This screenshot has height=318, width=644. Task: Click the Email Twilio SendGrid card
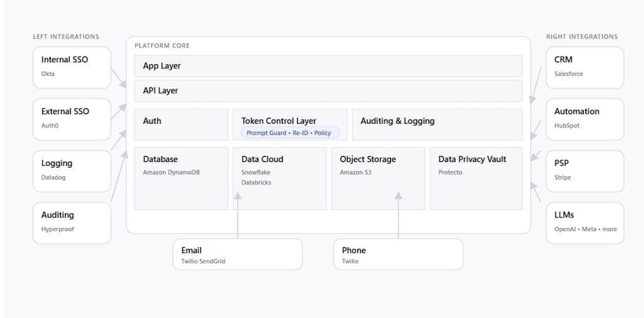point(237,255)
